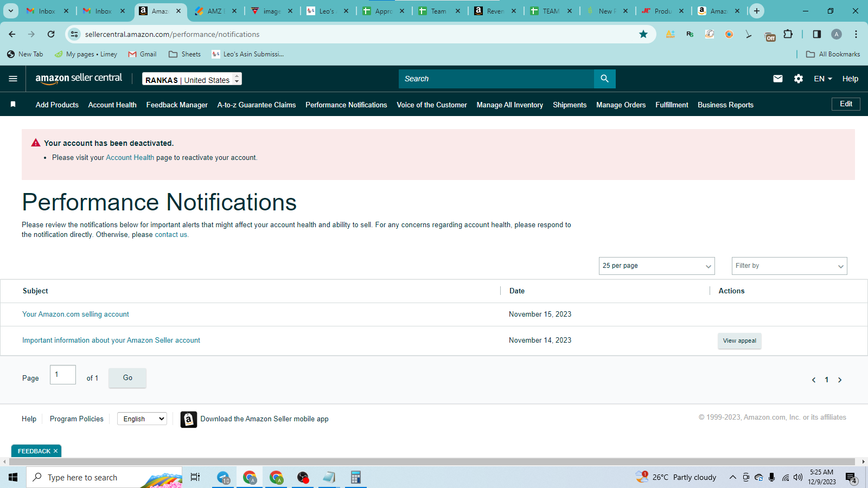Open Manage All Inventory

510,105
